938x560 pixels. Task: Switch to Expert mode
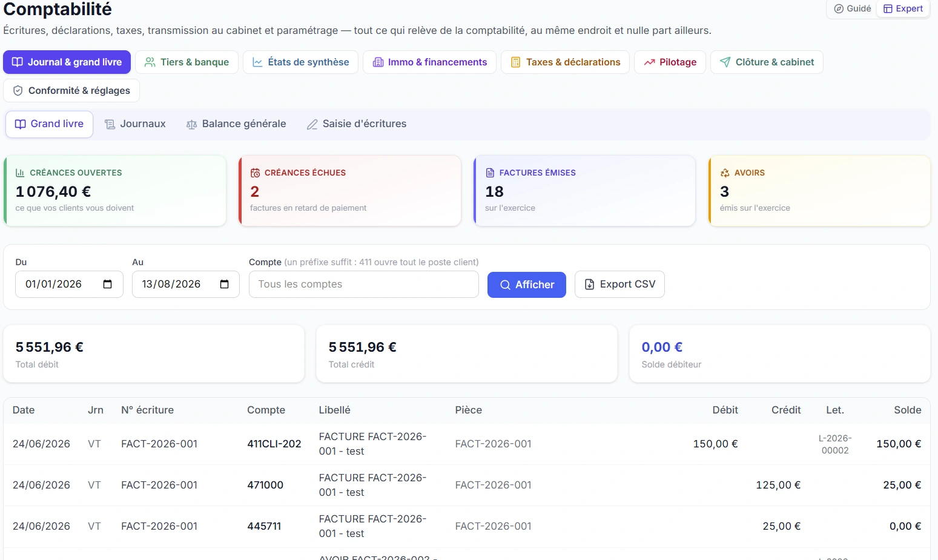pos(903,8)
